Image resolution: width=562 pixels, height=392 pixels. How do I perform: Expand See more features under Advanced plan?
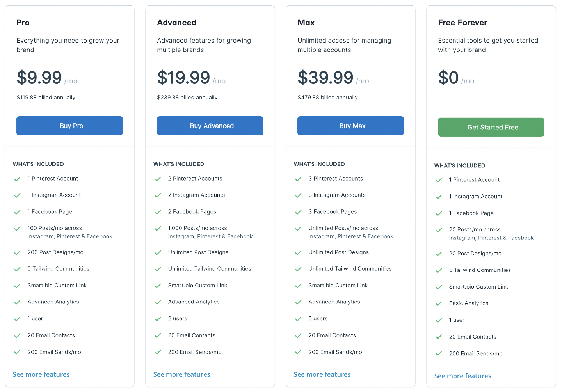point(182,374)
